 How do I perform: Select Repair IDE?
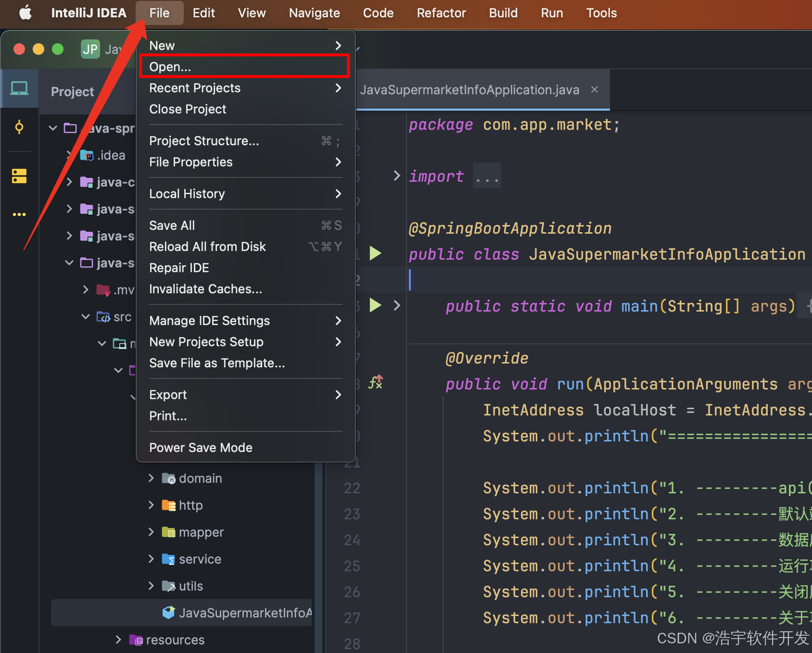point(246,268)
